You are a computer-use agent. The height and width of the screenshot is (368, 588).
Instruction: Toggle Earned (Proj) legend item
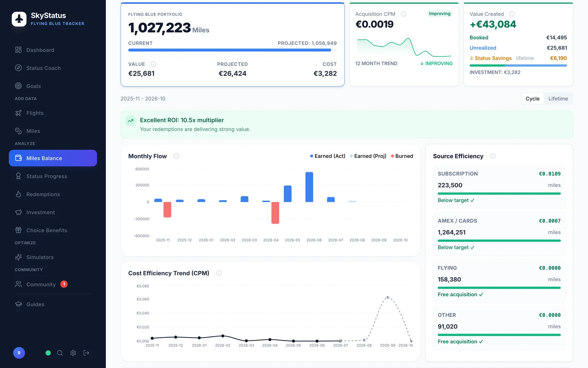(x=368, y=156)
